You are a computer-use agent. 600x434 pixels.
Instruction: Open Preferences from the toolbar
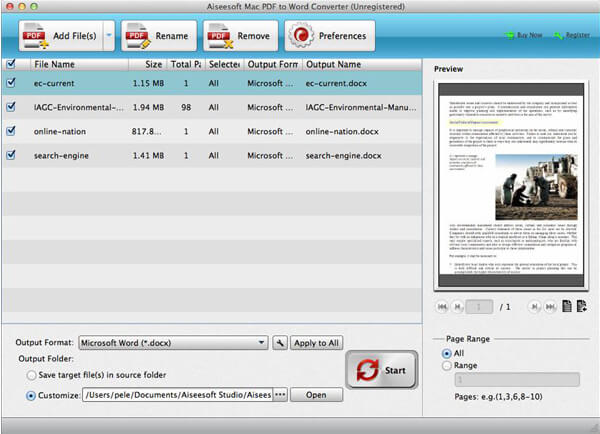coord(329,36)
